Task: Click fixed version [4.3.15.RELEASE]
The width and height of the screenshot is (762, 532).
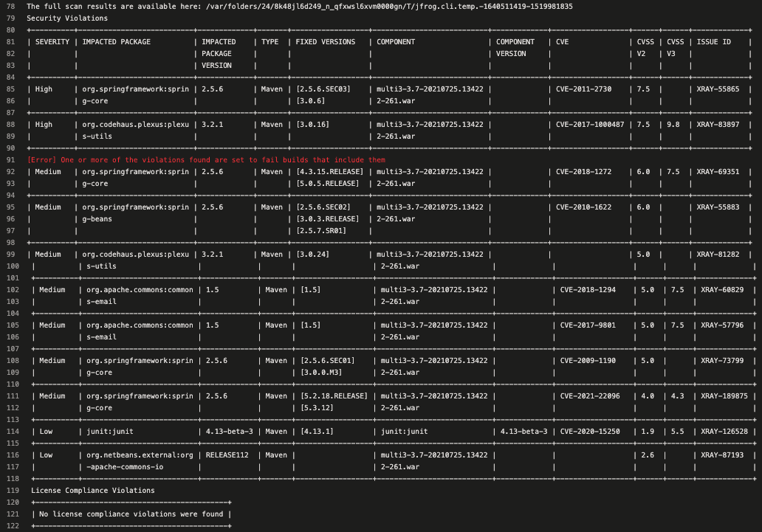Action: click(x=329, y=171)
